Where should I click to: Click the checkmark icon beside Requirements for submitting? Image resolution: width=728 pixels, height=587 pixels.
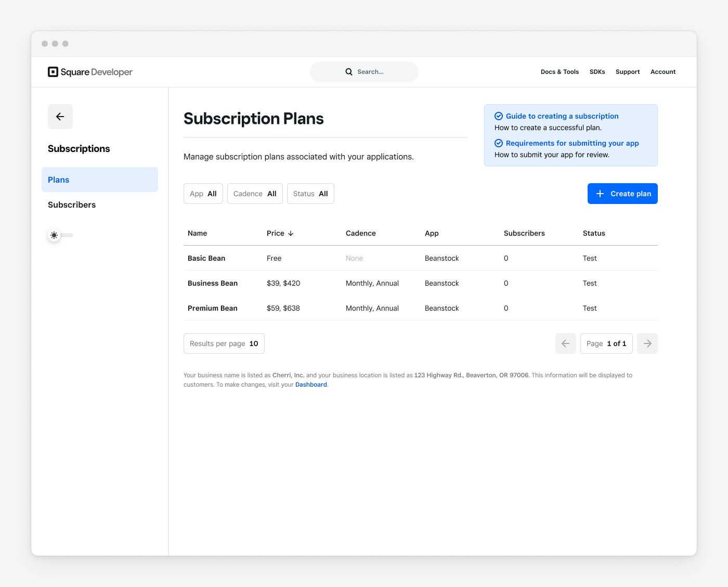click(x=498, y=143)
